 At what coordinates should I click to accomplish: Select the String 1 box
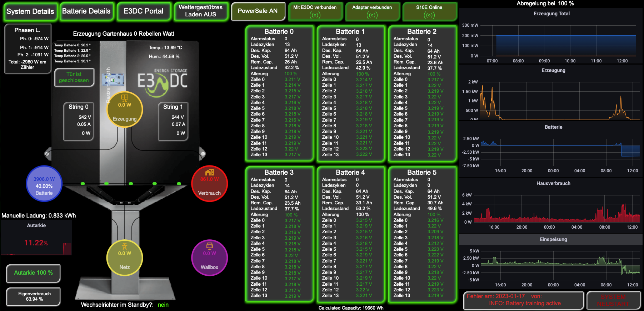click(x=173, y=122)
